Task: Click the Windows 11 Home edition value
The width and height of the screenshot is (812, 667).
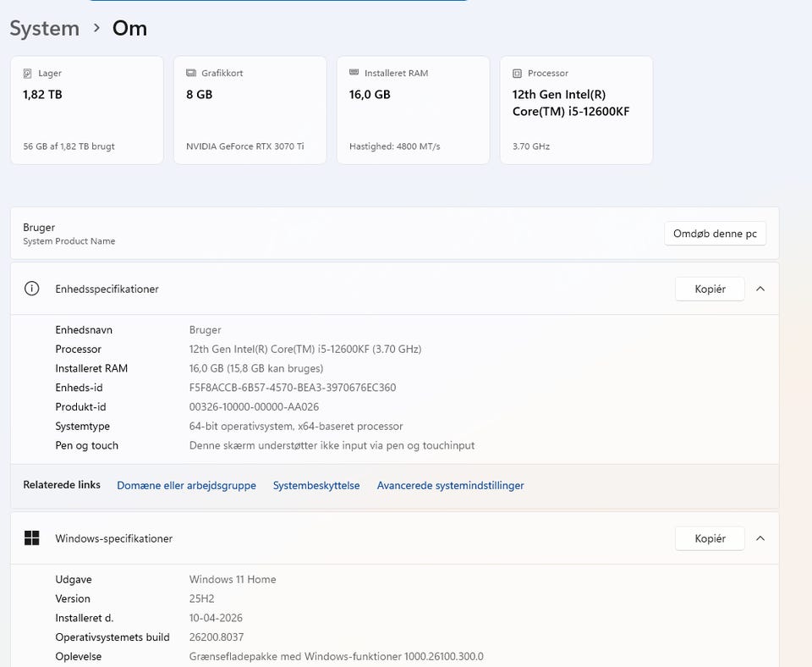Action: point(233,580)
